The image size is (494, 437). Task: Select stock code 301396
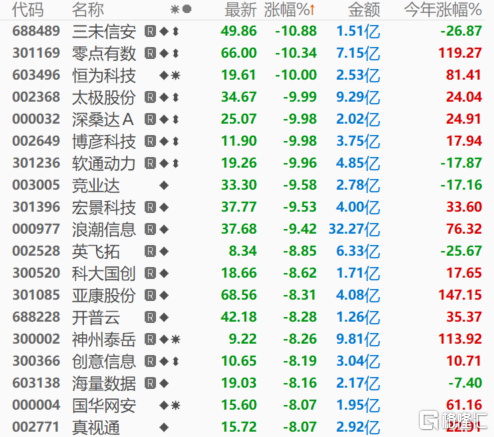[36, 207]
